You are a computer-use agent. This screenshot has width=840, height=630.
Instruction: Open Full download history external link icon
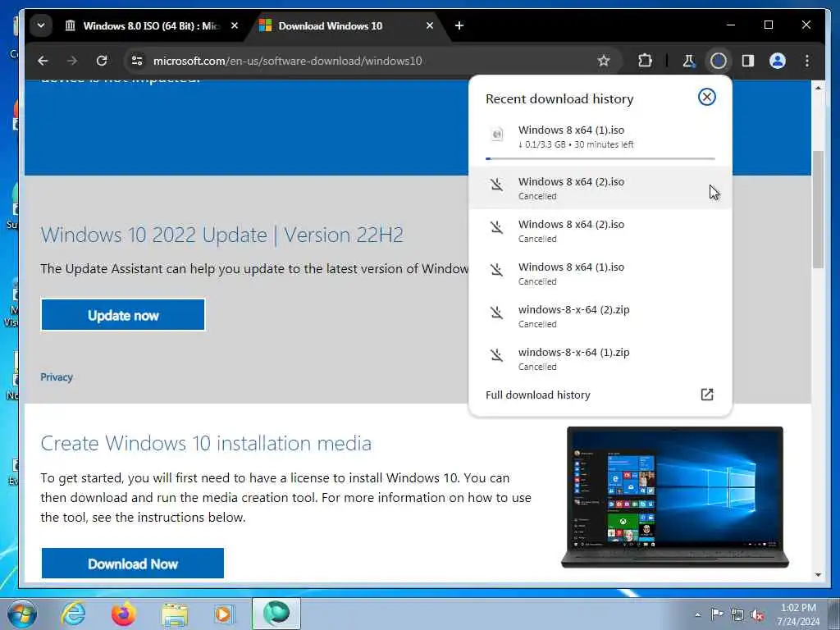click(x=706, y=395)
